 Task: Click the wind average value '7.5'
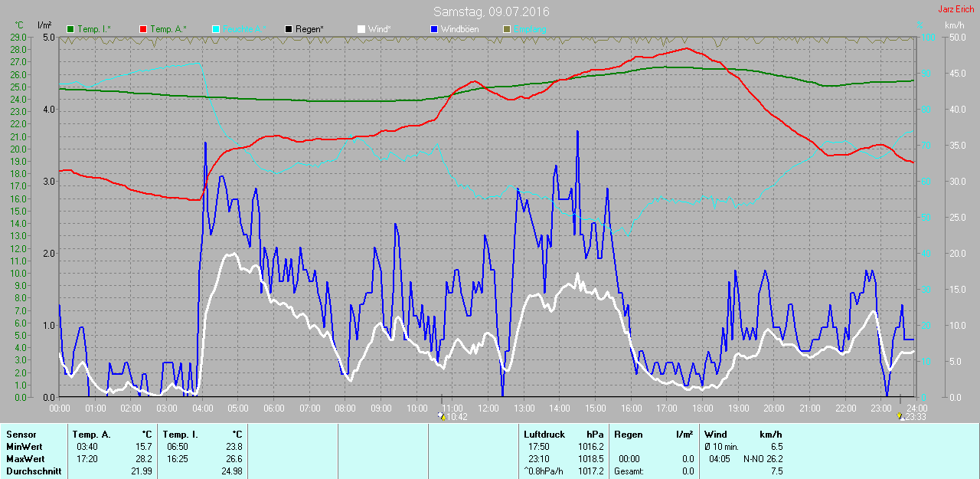click(x=776, y=471)
